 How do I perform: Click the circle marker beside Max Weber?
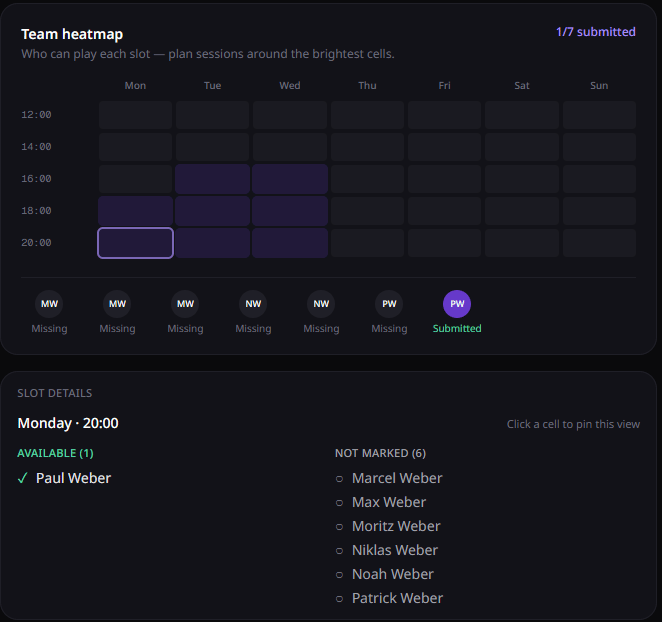pos(339,502)
